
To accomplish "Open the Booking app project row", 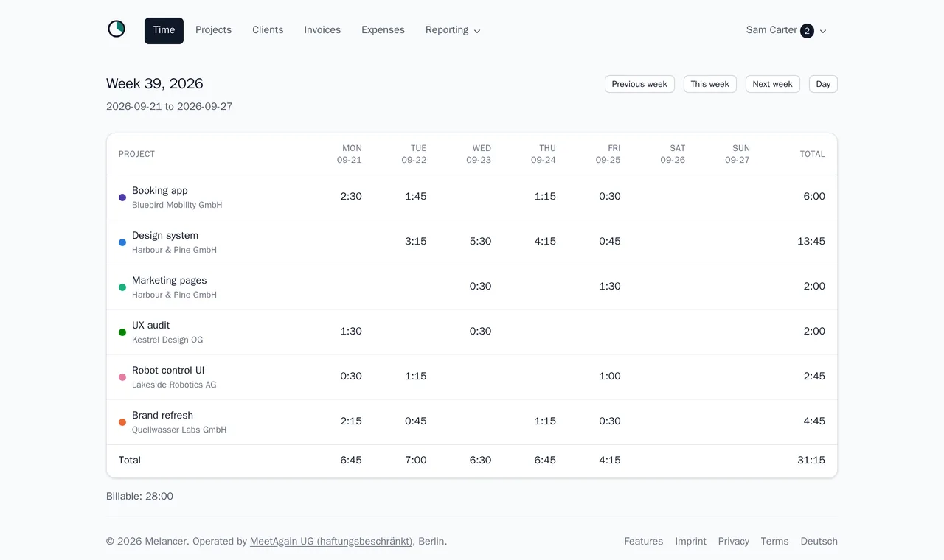I will click(472, 197).
